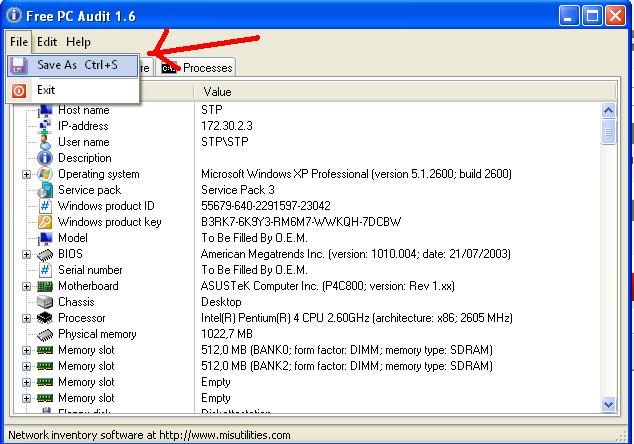This screenshot has width=634, height=444.
Task: Click the value 55679-640-2291597-23042
Action: coord(266,206)
